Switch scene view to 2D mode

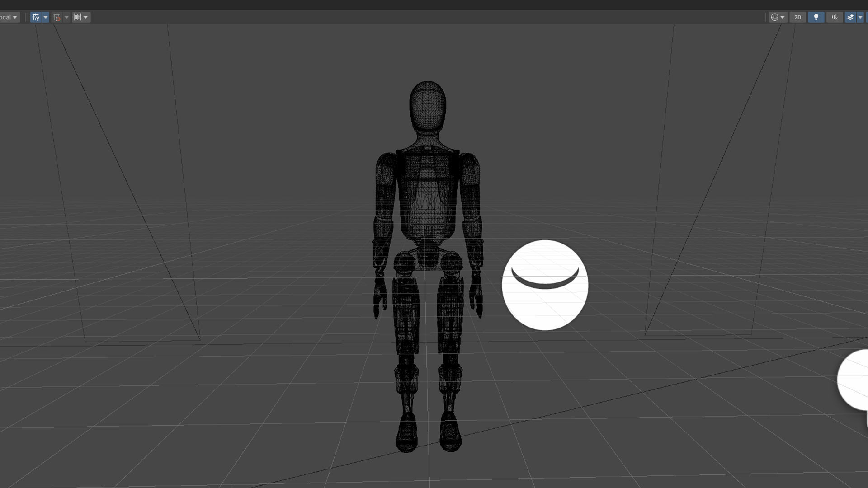point(797,17)
